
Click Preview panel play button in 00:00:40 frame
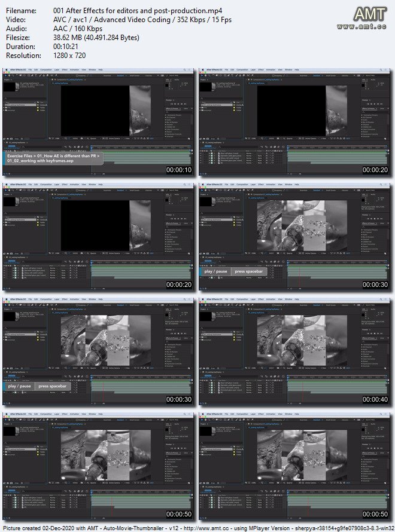pos(374,334)
